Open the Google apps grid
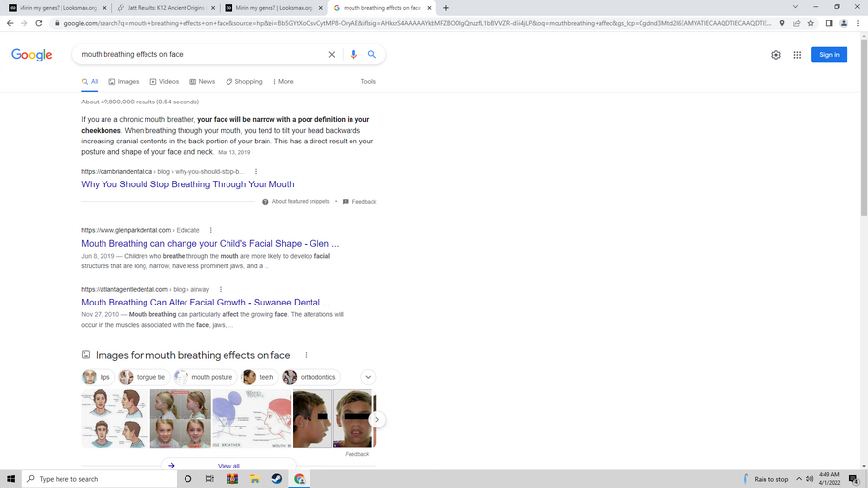Viewport: 868px width, 488px height. [797, 55]
